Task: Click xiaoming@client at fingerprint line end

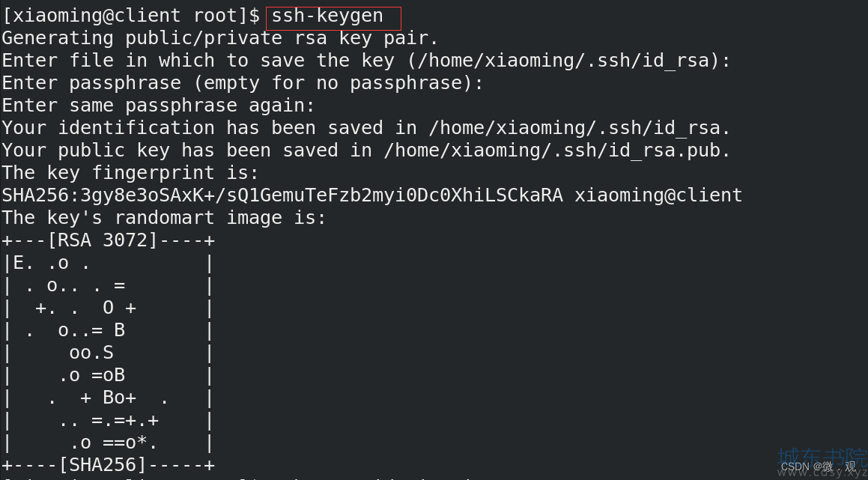Action: 658,195
